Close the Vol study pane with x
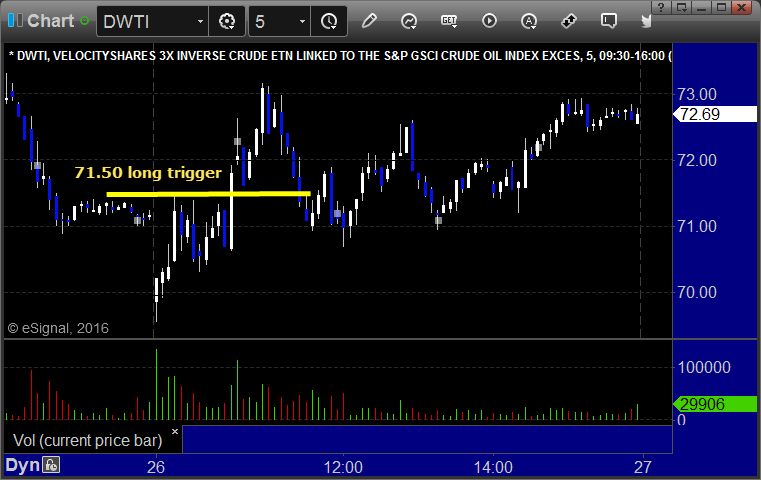 175,431
